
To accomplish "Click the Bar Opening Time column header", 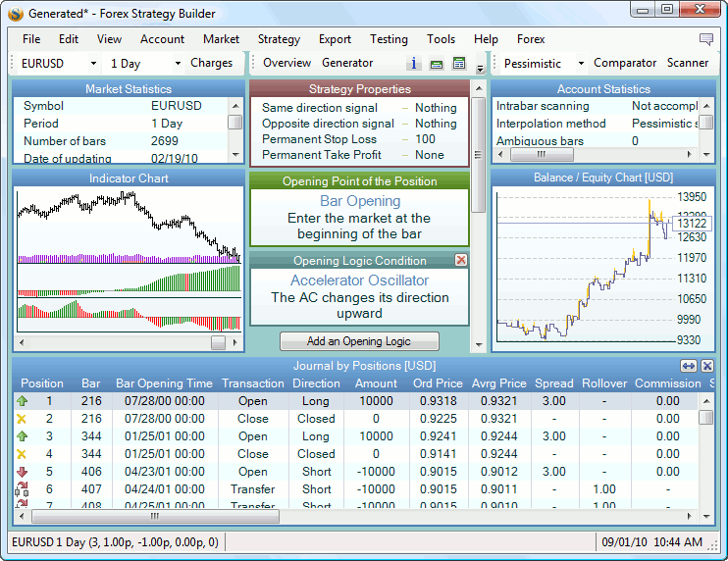I will coord(163,383).
